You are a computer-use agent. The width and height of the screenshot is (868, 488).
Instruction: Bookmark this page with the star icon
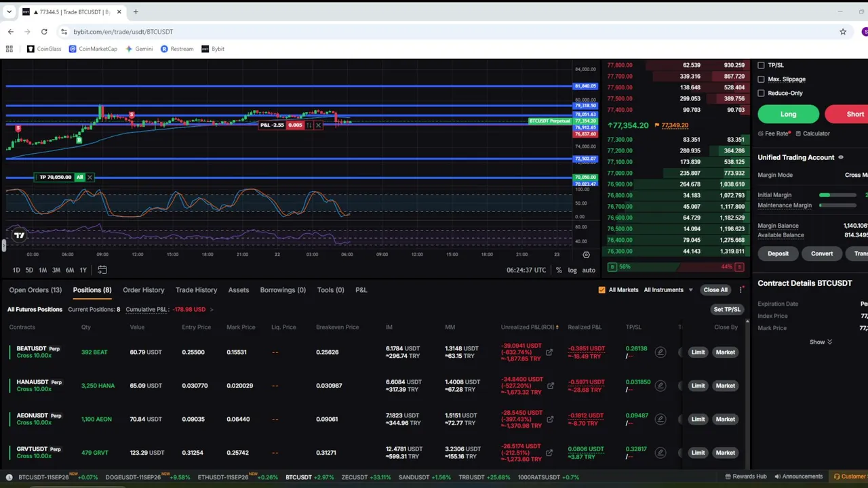843,32
